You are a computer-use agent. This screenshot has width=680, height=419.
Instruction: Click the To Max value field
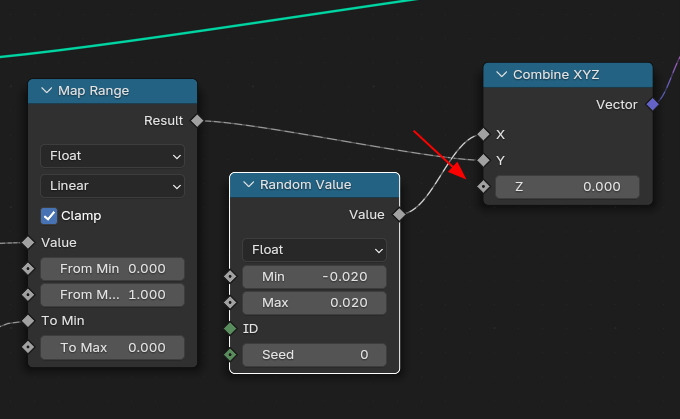coord(112,347)
